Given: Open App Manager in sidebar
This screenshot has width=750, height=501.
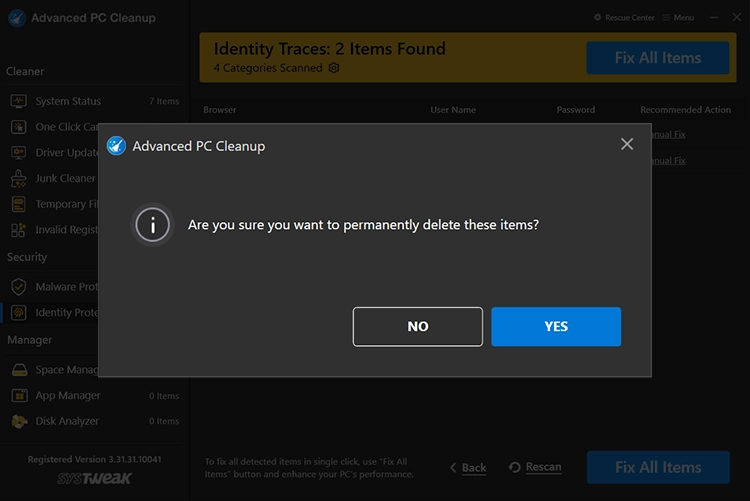Looking at the screenshot, I should pos(95,396).
